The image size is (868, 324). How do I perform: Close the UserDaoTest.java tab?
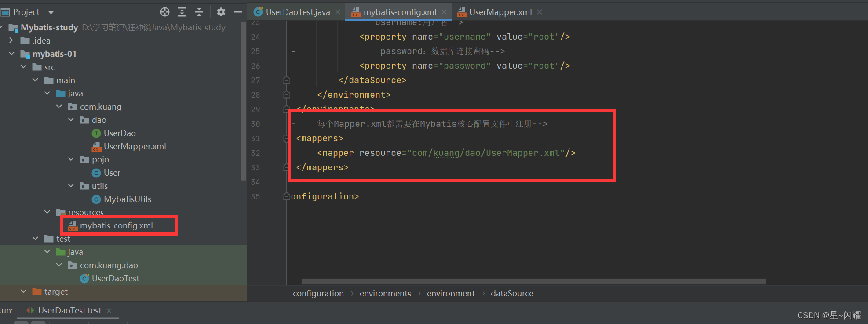[x=338, y=12]
